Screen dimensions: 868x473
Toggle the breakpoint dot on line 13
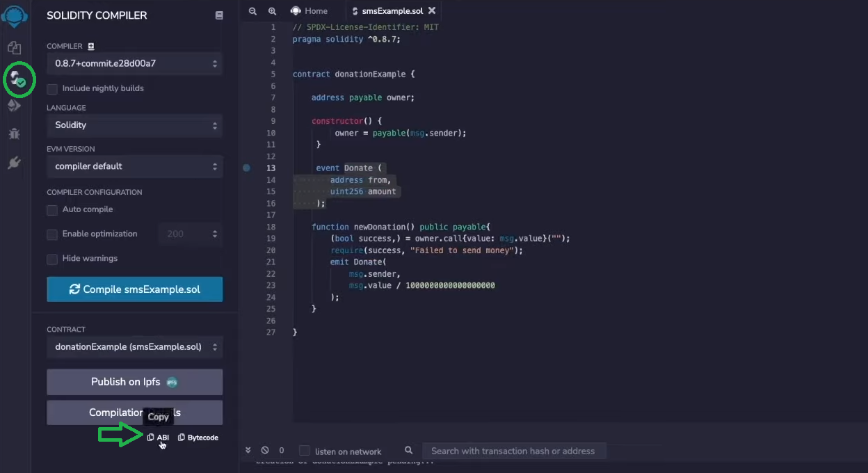coord(246,168)
